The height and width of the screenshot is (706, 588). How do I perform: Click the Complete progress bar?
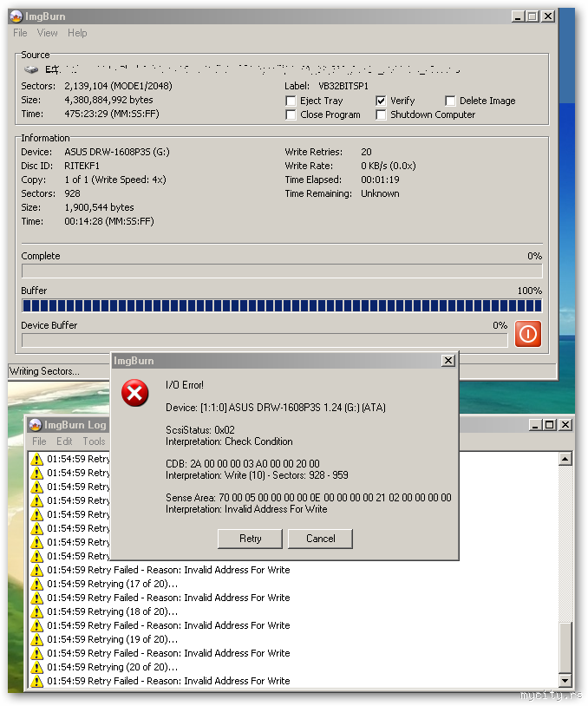282,271
